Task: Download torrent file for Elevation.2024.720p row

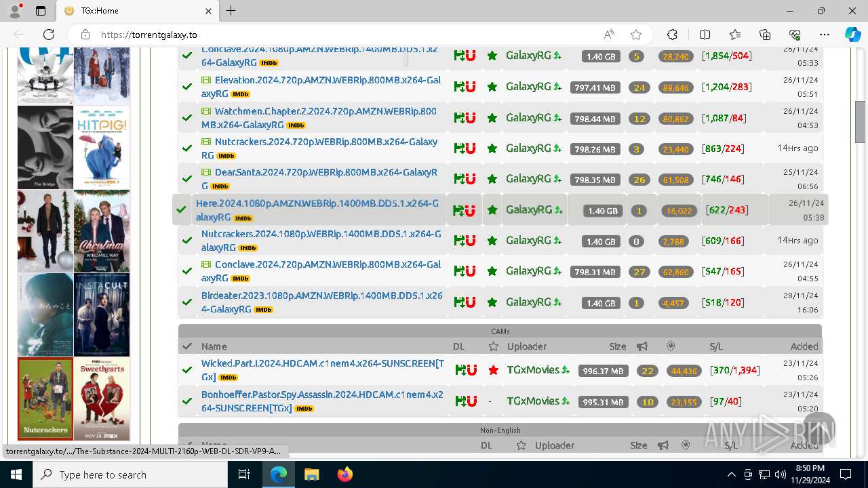Action: click(x=459, y=87)
